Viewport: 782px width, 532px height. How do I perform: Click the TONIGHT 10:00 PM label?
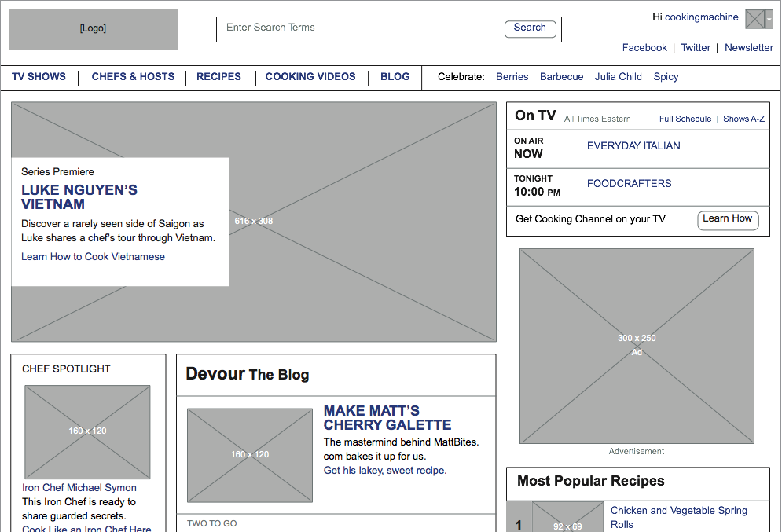537,185
